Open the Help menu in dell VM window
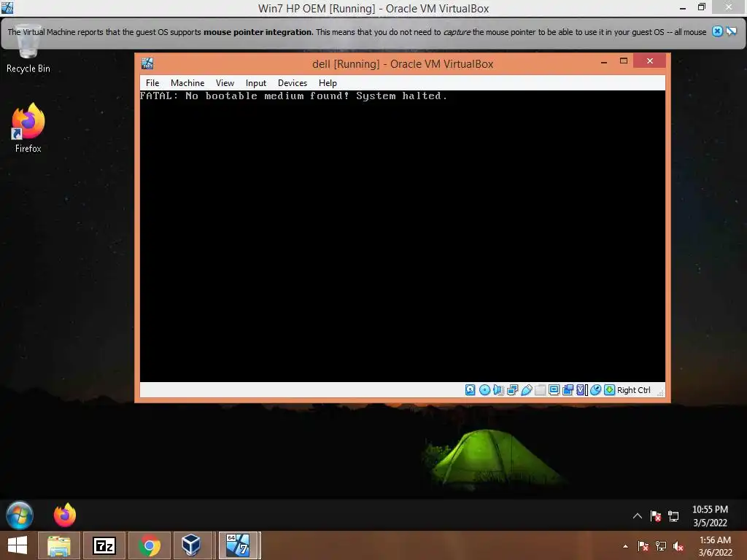Image resolution: width=747 pixels, height=560 pixels. pyautogui.click(x=328, y=83)
